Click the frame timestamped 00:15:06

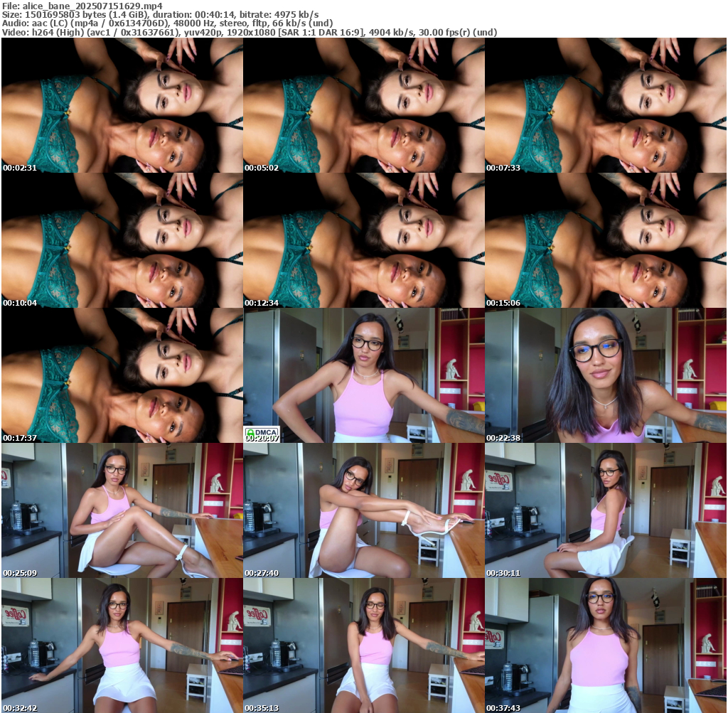coord(605,240)
